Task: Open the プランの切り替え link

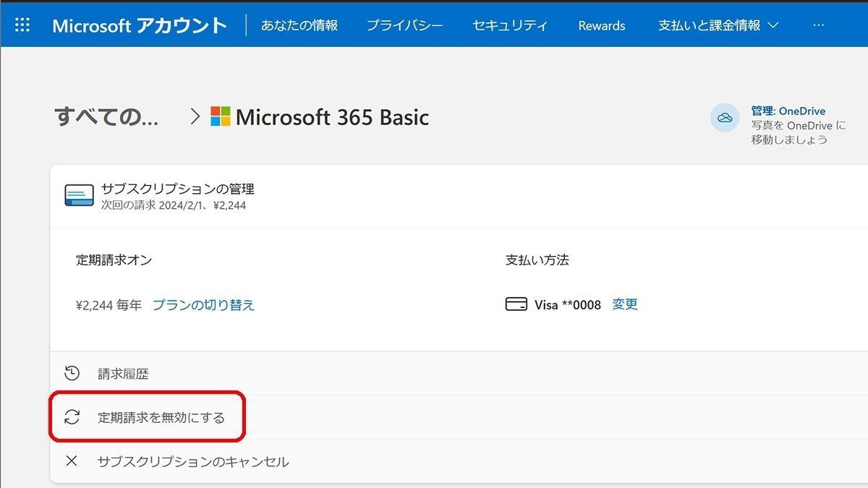Action: tap(203, 305)
